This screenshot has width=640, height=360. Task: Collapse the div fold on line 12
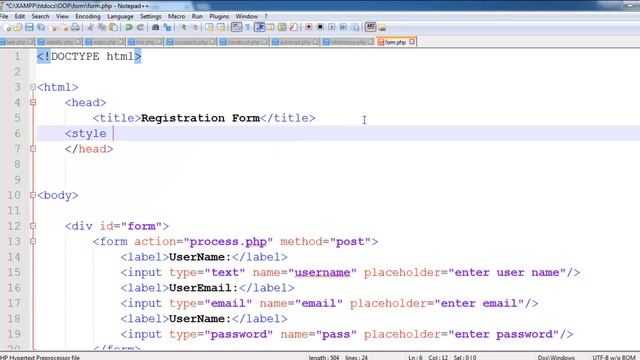[33, 226]
